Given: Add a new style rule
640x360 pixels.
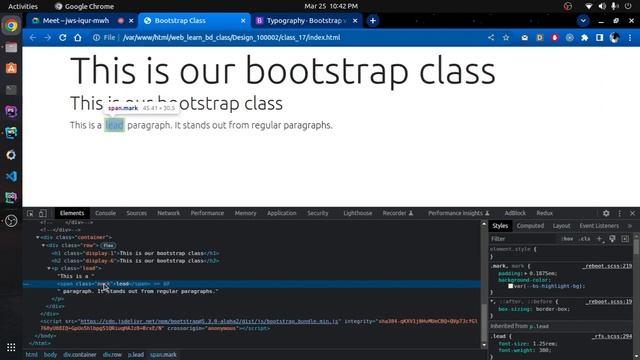Looking at the screenshot, I should 600,239.
